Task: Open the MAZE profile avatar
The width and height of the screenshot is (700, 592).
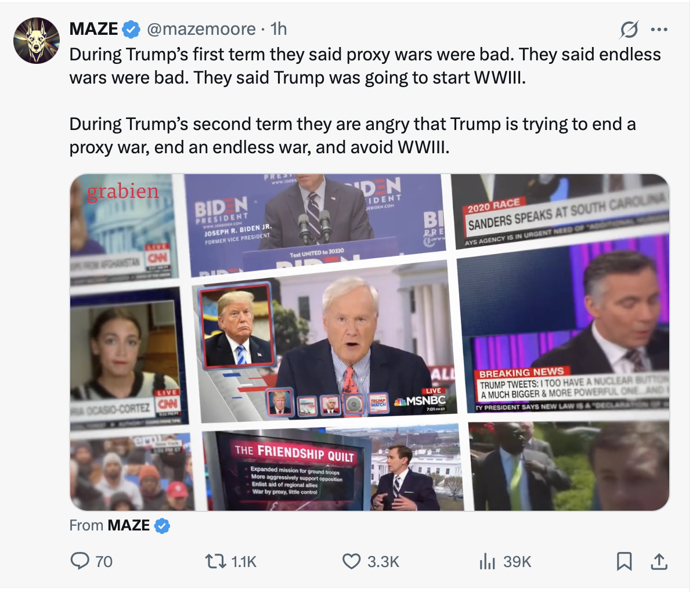Action: (x=36, y=40)
